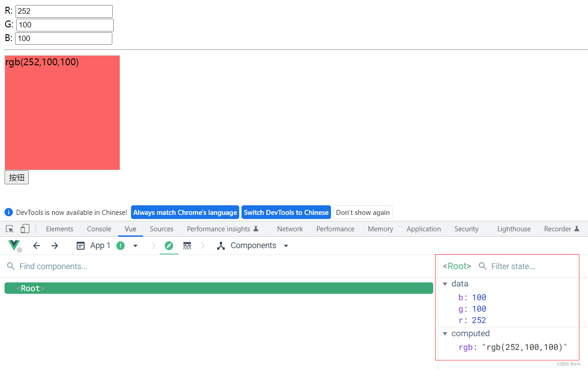
Task: Switch to the Console tab
Action: (x=99, y=229)
